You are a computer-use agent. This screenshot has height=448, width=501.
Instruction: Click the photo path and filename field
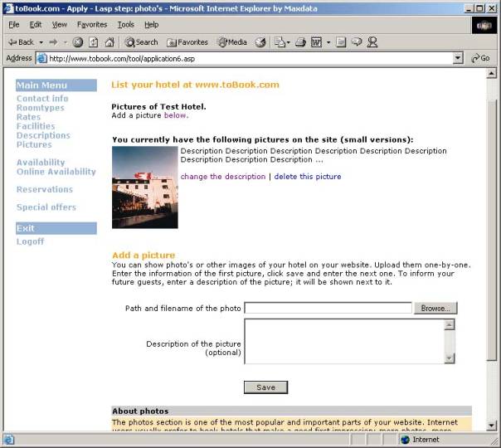point(328,308)
